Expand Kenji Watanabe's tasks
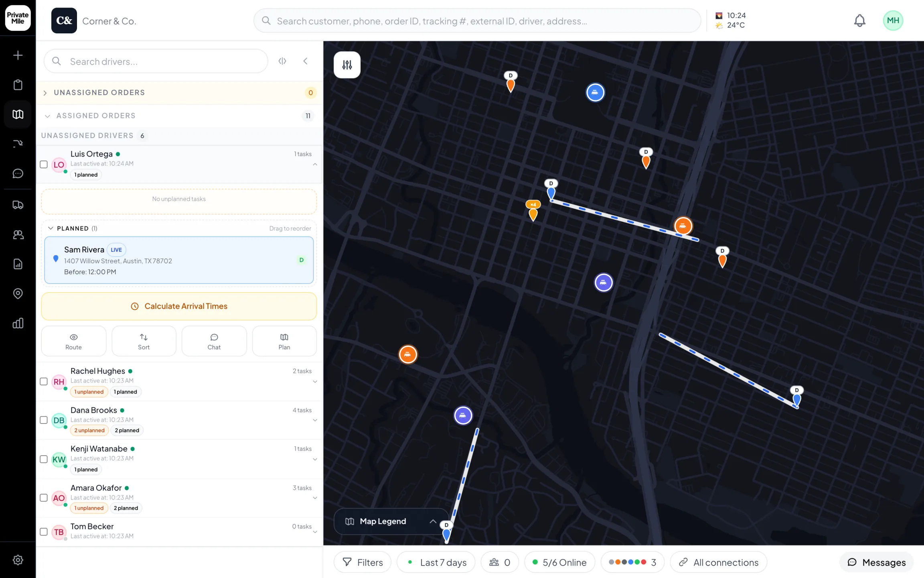This screenshot has height=578, width=924. point(315,459)
